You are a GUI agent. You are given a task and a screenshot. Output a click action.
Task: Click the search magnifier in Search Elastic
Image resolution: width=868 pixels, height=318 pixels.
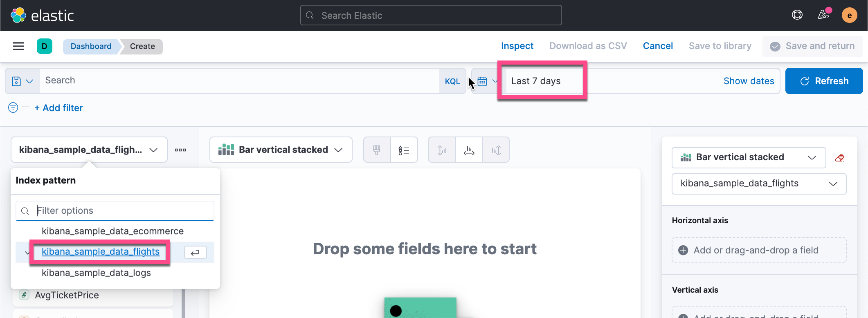[x=310, y=15]
